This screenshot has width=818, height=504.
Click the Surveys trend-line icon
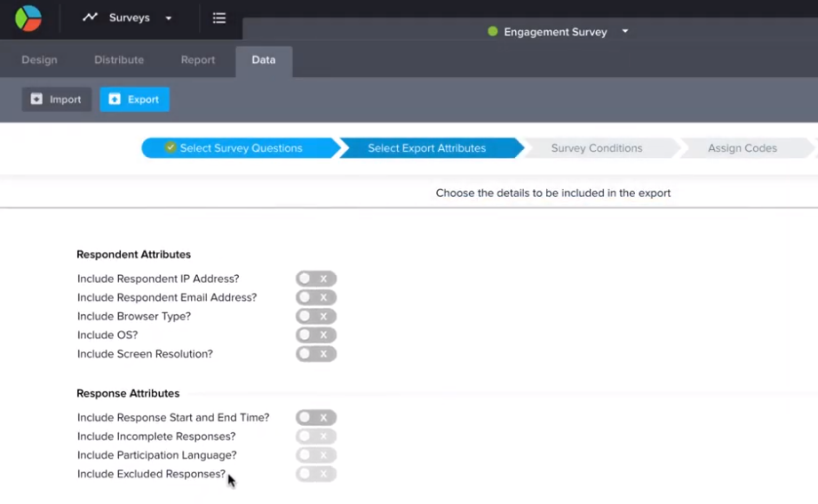pyautogui.click(x=91, y=17)
